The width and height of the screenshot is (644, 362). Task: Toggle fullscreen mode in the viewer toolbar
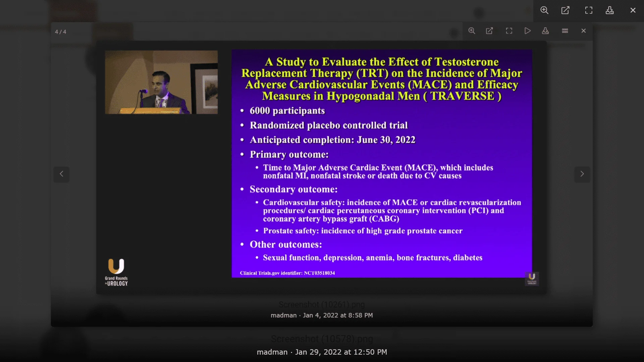[x=509, y=31]
